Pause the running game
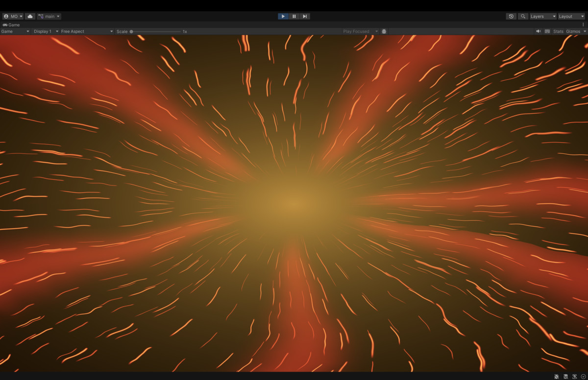This screenshot has width=588, height=380. click(x=294, y=16)
